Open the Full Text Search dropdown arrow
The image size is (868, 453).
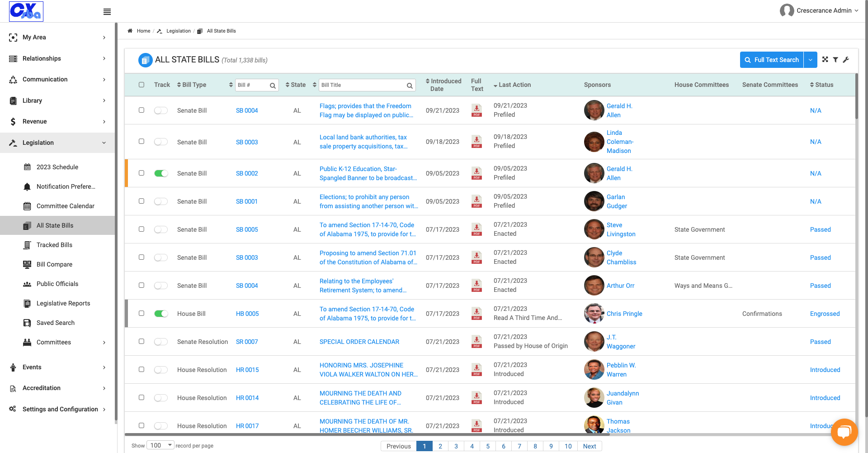[x=810, y=60]
